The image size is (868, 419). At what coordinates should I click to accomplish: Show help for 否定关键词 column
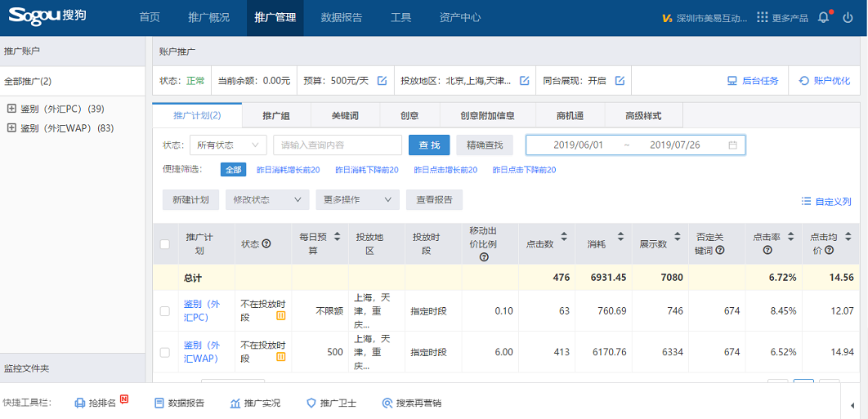pos(720,250)
